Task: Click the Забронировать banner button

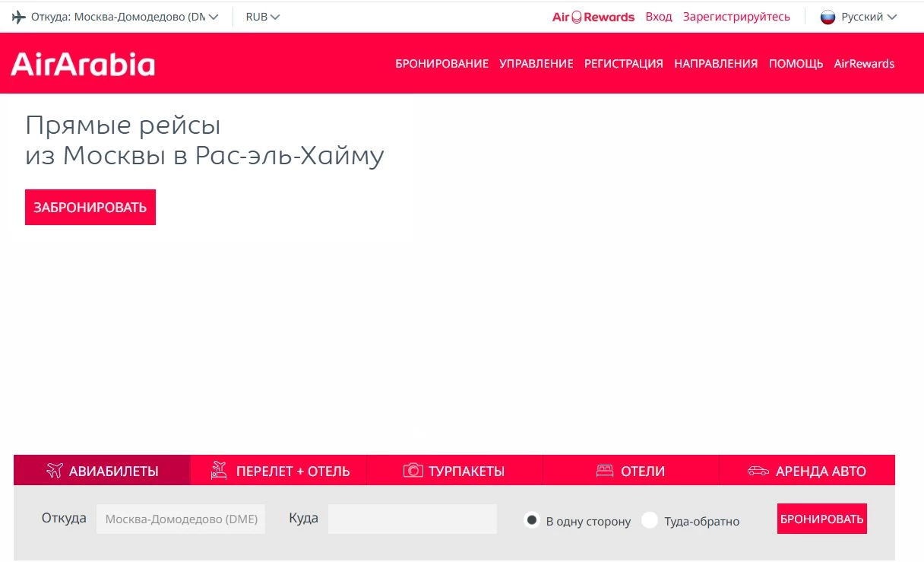Action: [90, 207]
